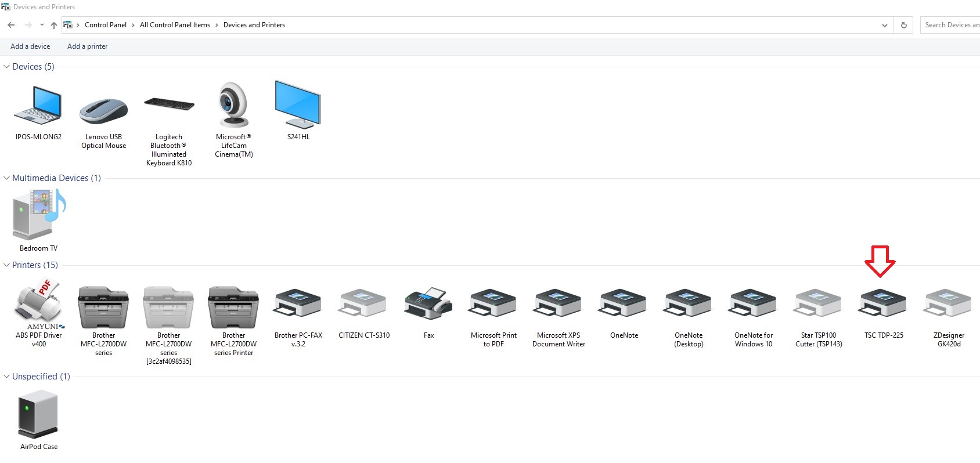Expand the chevron before Control Panel breadcrumb
Image resolution: width=980 pixels, height=463 pixels.
point(78,25)
